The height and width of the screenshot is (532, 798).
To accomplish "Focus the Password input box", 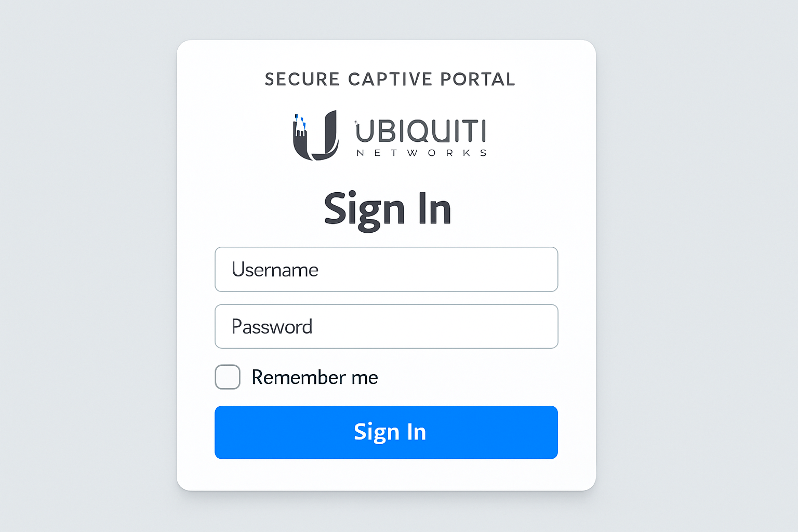I will 386,326.
